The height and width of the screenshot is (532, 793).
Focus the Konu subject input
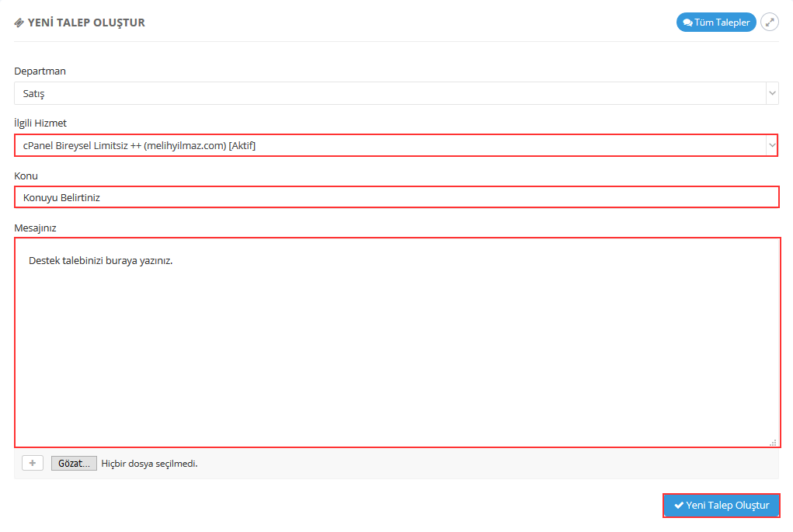[396, 197]
